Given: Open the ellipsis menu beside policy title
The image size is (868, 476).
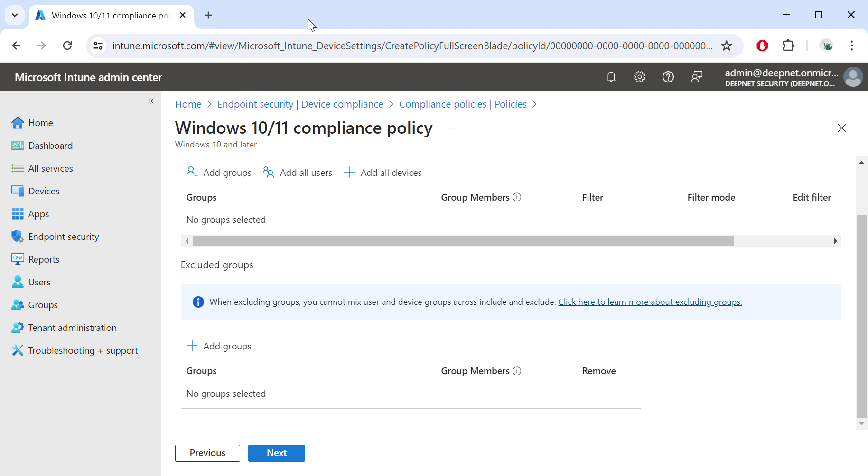Looking at the screenshot, I should click(x=456, y=128).
